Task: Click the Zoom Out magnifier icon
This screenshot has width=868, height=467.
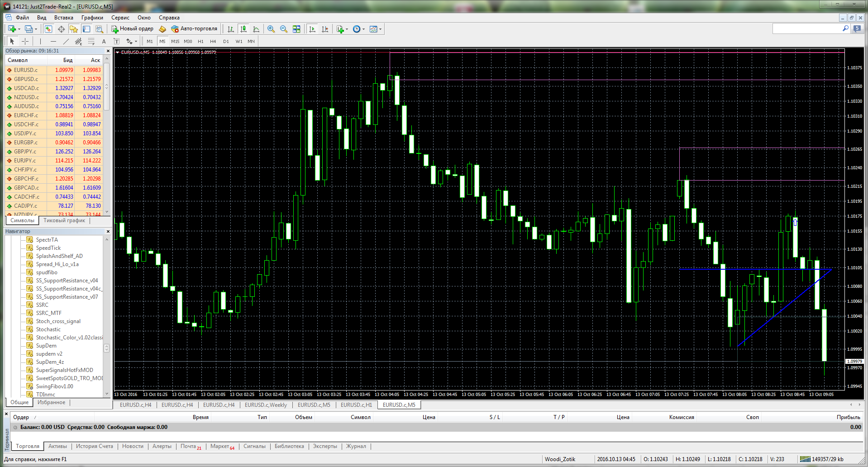Action: [284, 29]
